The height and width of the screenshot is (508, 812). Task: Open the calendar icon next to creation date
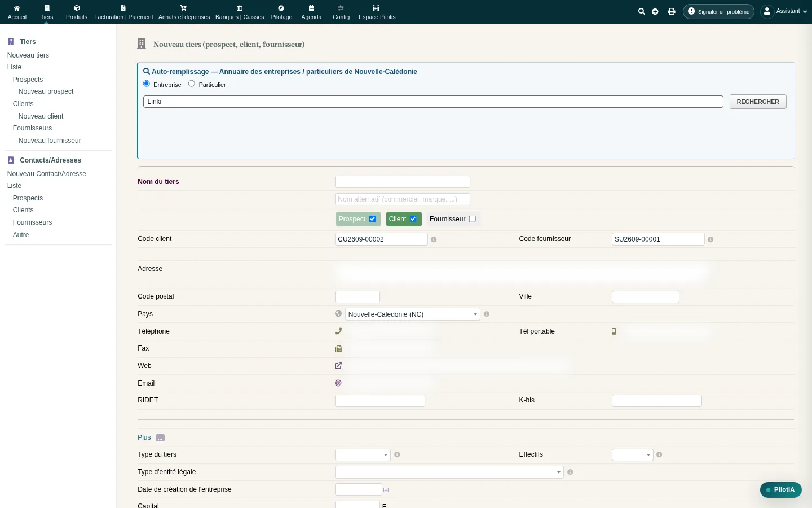click(386, 490)
